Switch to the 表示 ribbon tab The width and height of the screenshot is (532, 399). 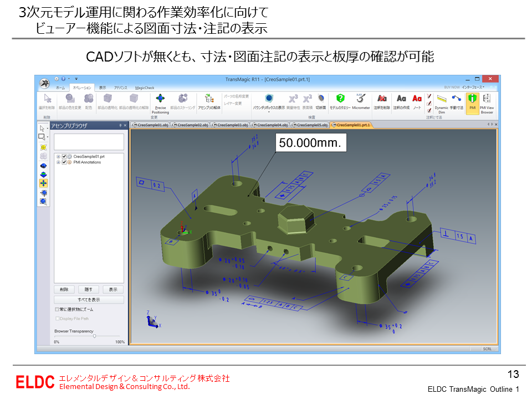103,88
